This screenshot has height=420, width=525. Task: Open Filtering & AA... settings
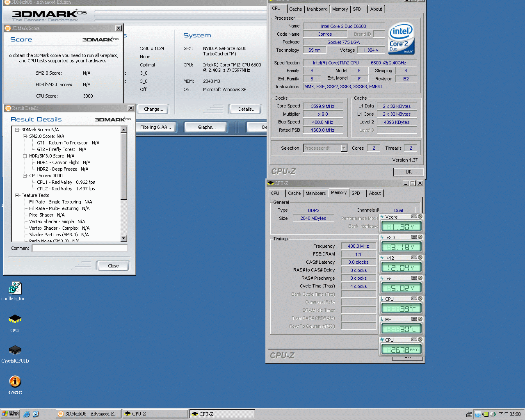click(x=155, y=127)
